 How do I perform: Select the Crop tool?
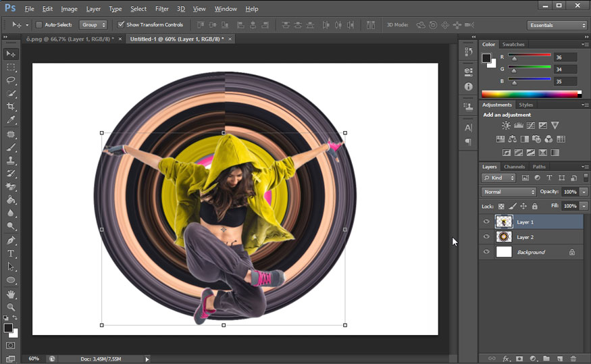click(11, 107)
